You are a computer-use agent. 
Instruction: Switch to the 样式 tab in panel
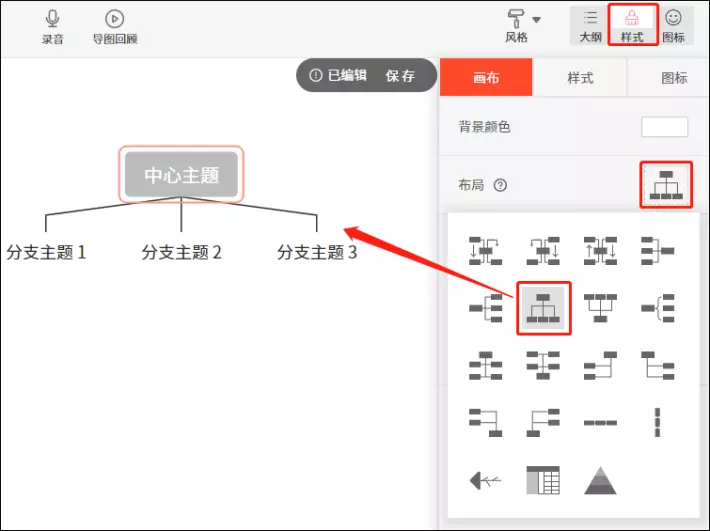580,76
